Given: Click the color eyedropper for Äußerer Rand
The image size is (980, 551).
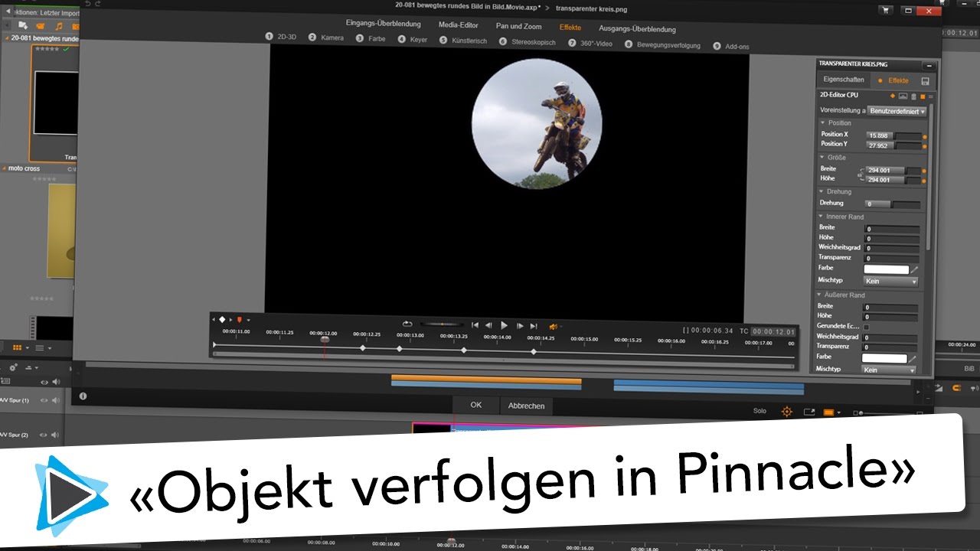Looking at the screenshot, I should click(913, 358).
